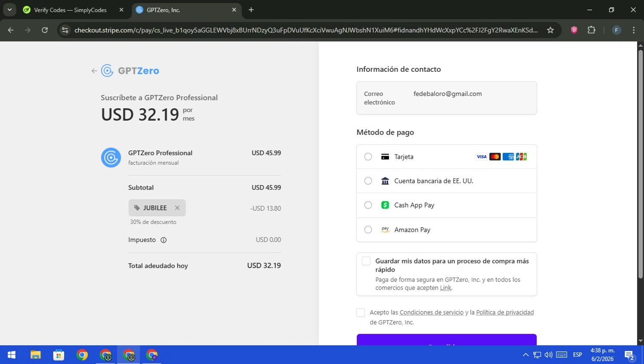Image resolution: width=644 pixels, height=364 pixels.
Task: Click the purple subscribe button
Action: pos(447,340)
